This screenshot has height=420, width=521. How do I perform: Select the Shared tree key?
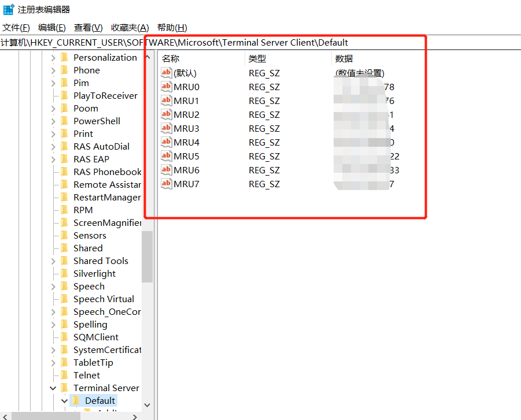point(88,248)
